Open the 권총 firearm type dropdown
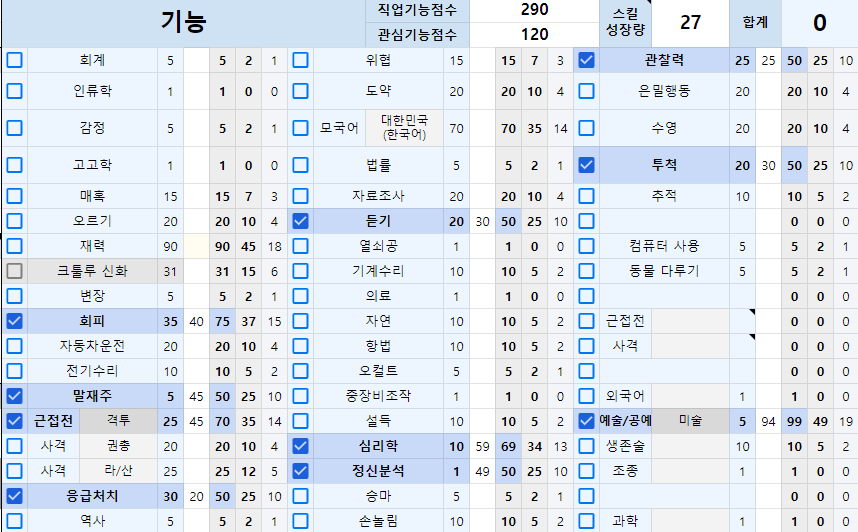The height and width of the screenshot is (532, 858). 118,446
